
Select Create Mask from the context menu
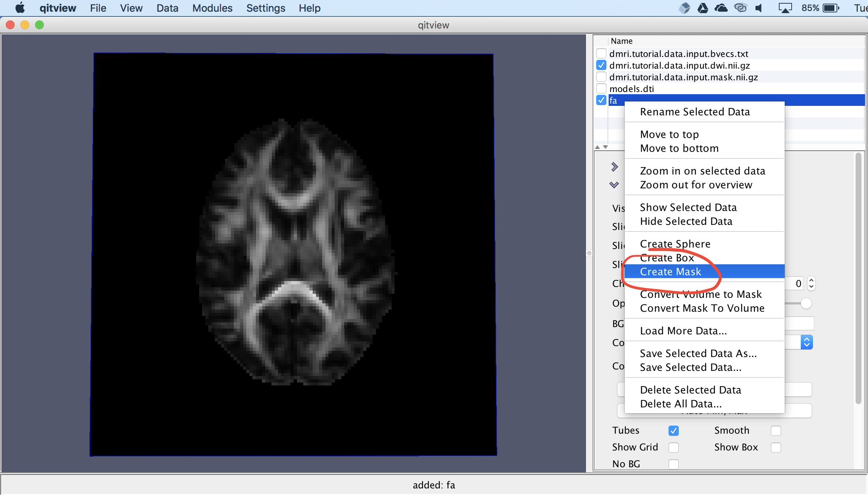[x=671, y=272]
